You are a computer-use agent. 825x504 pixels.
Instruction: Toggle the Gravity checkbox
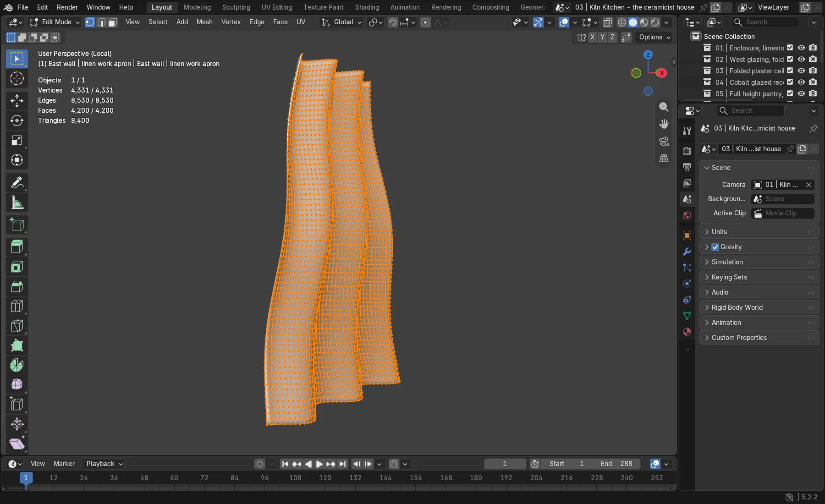[715, 247]
